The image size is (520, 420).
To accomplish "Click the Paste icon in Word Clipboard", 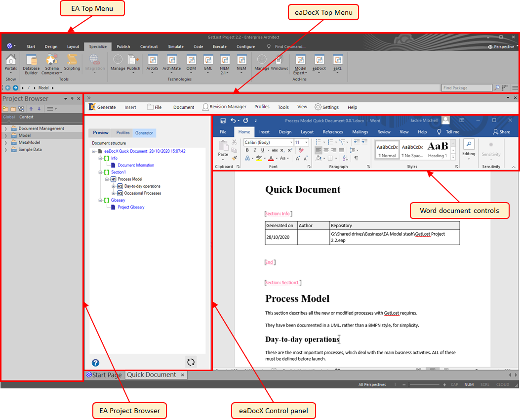I will pyautogui.click(x=223, y=146).
